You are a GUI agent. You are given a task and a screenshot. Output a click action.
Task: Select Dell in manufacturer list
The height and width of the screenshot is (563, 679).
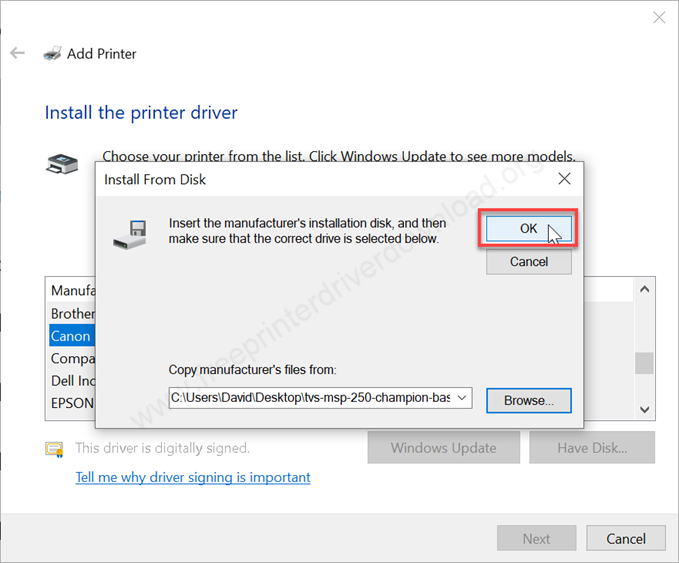coord(72,380)
